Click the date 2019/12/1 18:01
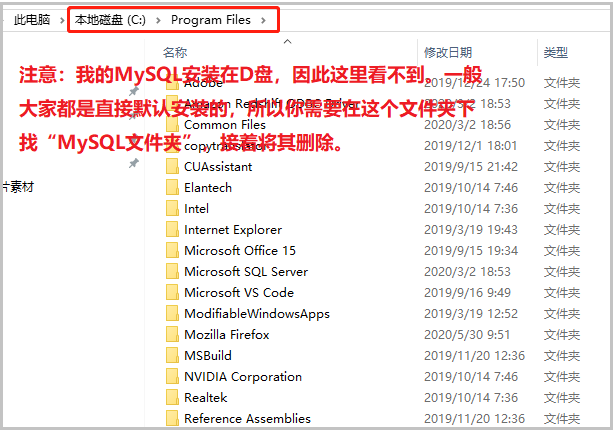Image resolution: width=613 pixels, height=430 pixels. pyautogui.click(x=471, y=146)
